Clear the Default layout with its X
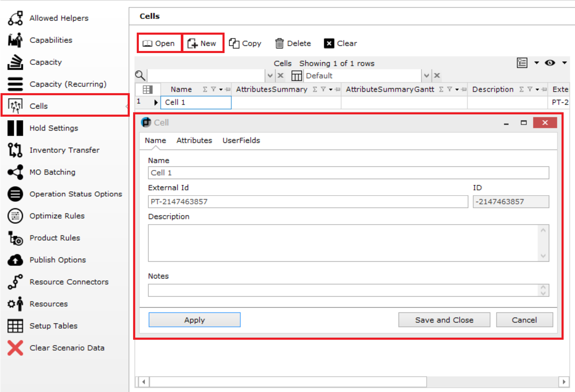The width and height of the screenshot is (575, 392). pos(437,76)
